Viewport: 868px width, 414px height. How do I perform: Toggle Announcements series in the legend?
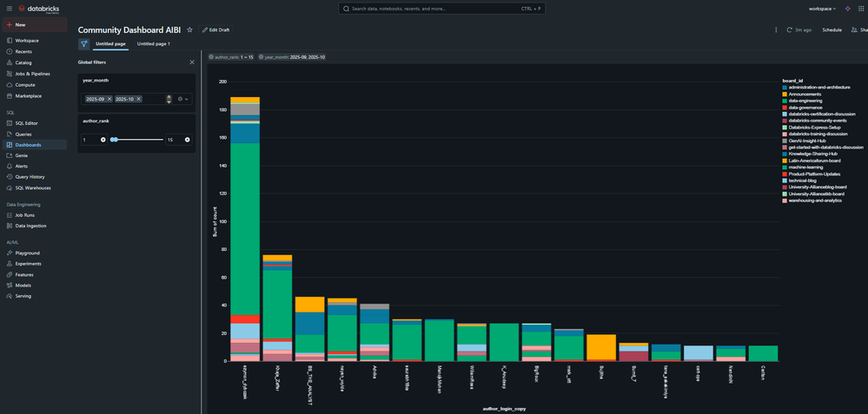807,94
